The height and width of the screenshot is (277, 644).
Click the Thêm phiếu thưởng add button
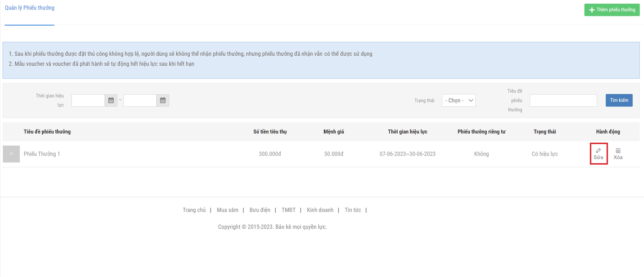[x=612, y=10]
